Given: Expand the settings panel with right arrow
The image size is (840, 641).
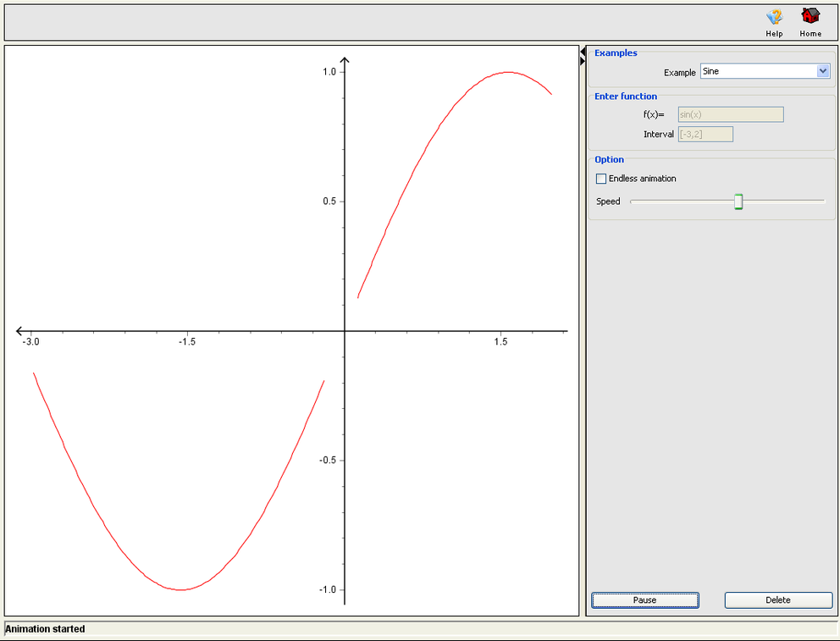Looking at the screenshot, I should 582,62.
